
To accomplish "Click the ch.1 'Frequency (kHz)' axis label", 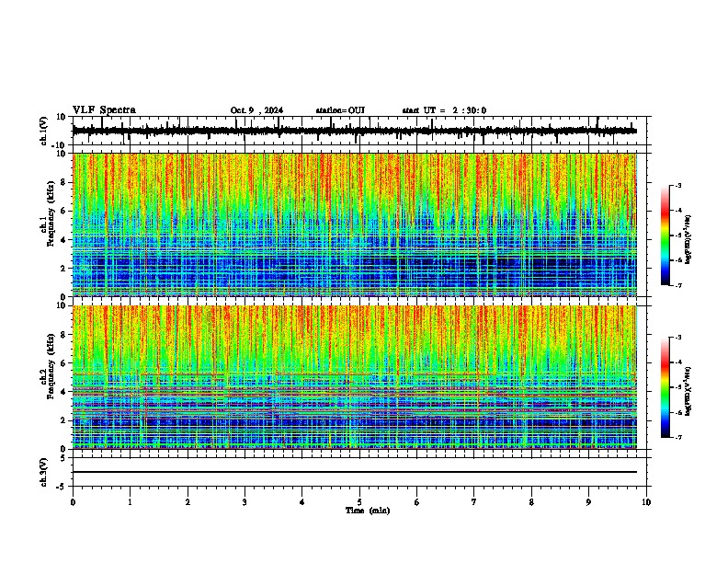I will click(51, 214).
